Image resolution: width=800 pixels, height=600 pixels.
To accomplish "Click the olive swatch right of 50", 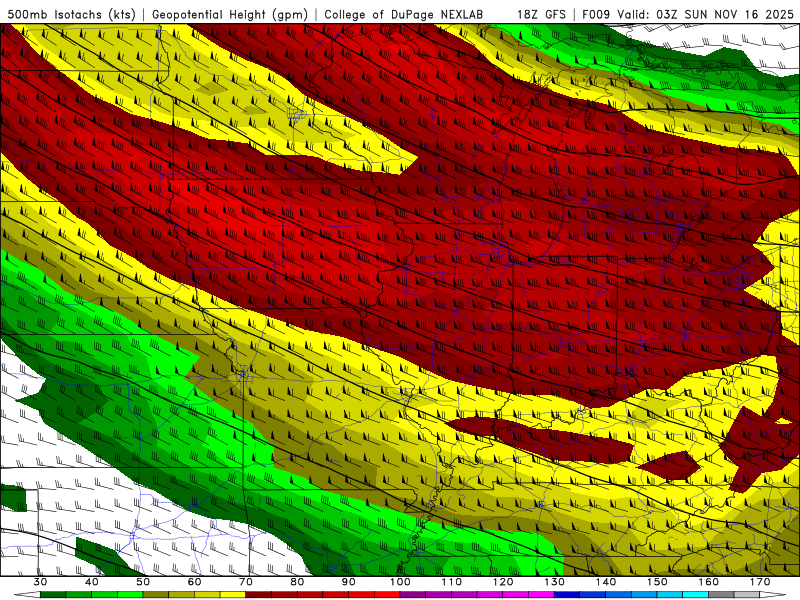I will click(x=156, y=595).
